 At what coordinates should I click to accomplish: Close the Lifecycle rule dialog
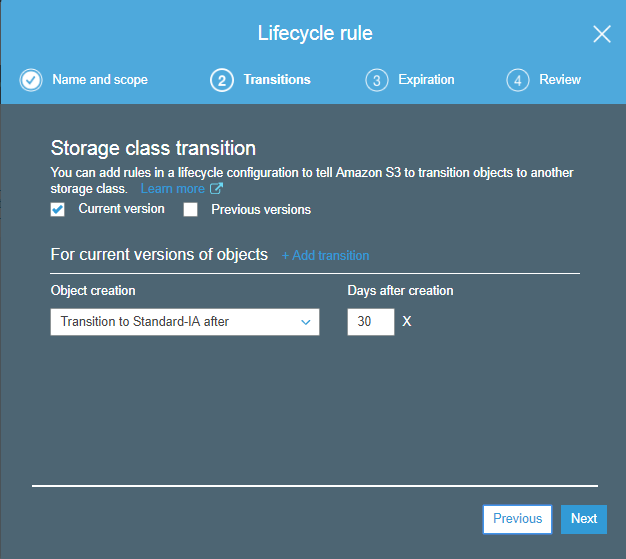[x=602, y=34]
